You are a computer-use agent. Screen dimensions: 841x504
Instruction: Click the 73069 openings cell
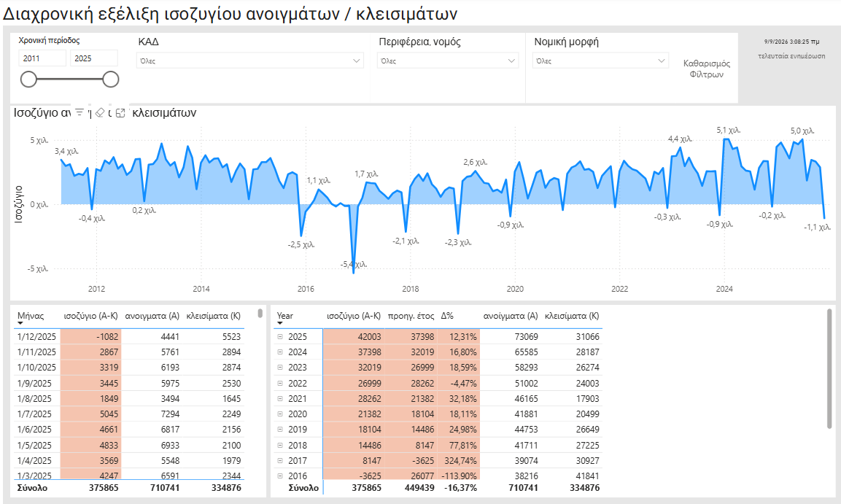click(x=510, y=337)
